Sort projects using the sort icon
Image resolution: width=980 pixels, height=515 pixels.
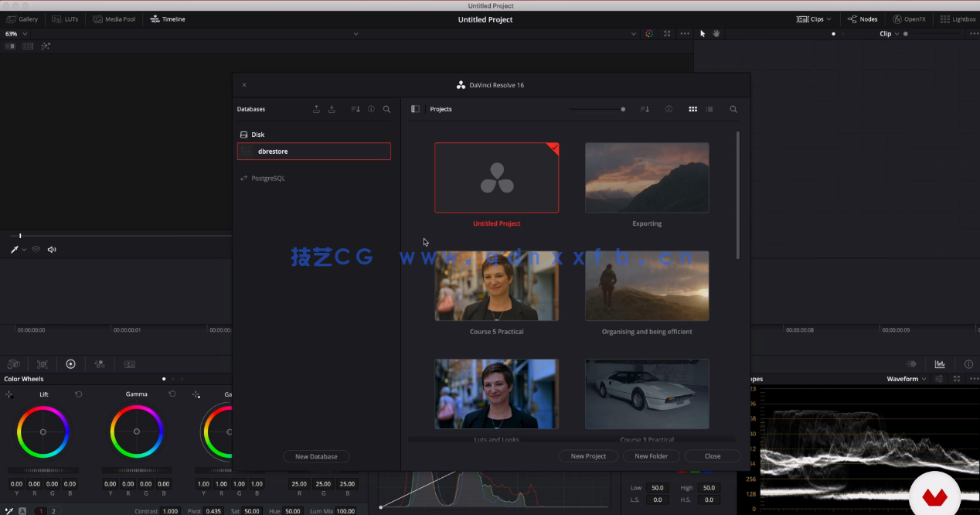645,109
